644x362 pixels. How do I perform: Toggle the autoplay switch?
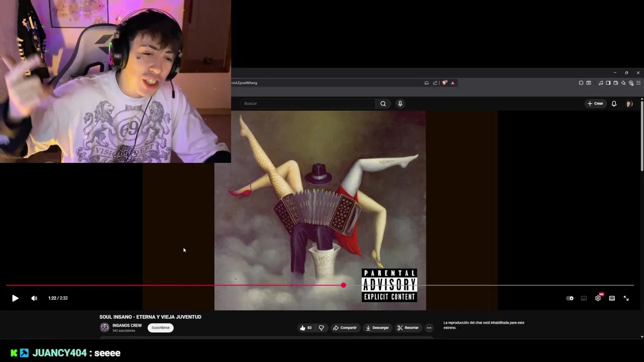[570, 298]
